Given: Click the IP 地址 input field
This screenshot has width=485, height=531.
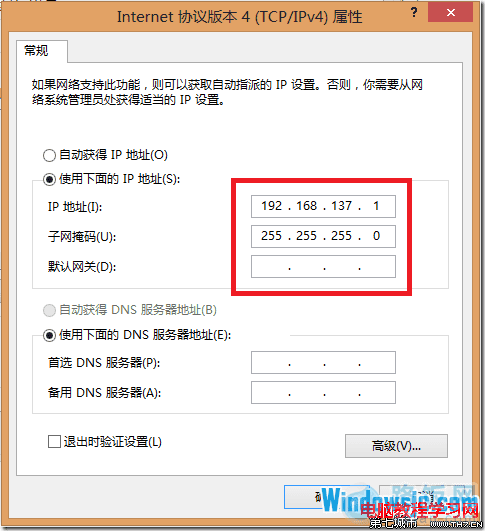Looking at the screenshot, I should pyautogui.click(x=323, y=206).
